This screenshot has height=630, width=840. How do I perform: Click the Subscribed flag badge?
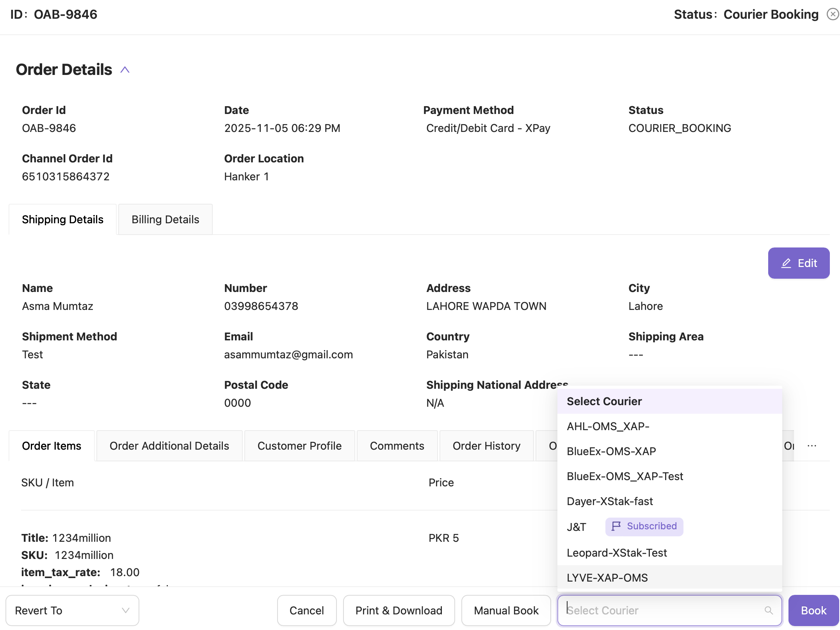click(644, 527)
